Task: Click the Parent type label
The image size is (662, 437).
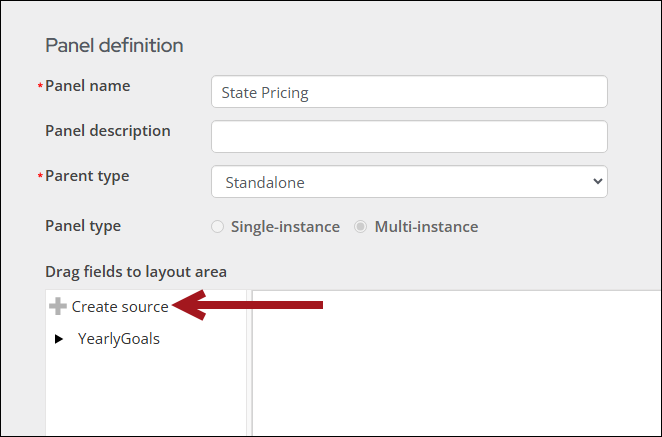Action: (x=87, y=176)
